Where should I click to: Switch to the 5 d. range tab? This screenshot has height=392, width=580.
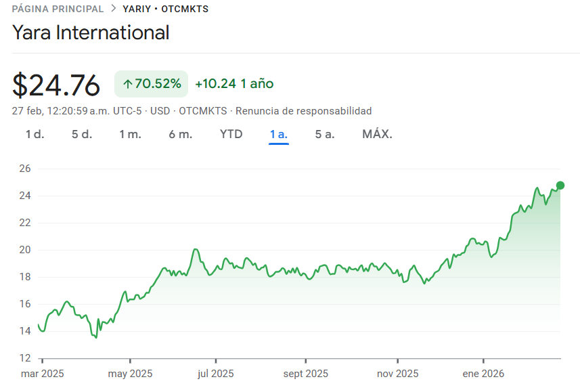(82, 134)
